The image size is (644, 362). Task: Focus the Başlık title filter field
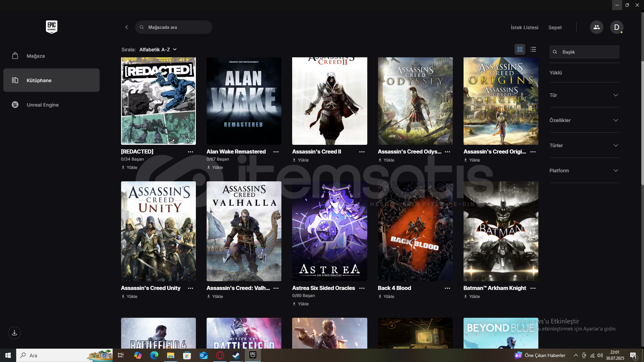584,52
